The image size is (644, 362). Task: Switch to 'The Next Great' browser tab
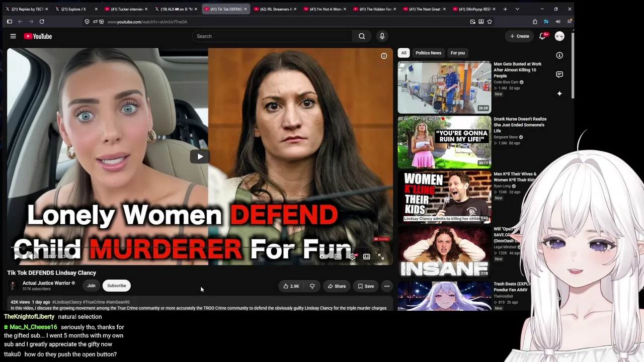pyautogui.click(x=424, y=9)
